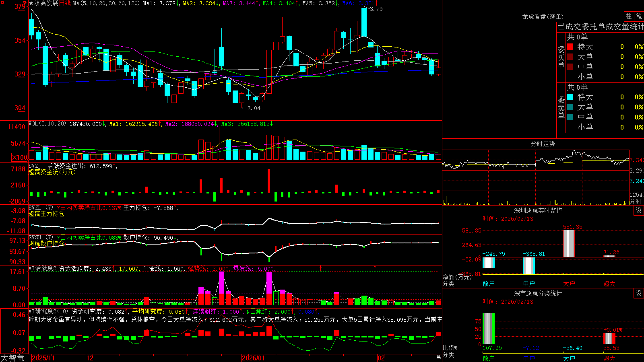Image resolution: width=644 pixels, height=362 pixels.
Task: Click the star icon before 济高发展
Action: 31,3
